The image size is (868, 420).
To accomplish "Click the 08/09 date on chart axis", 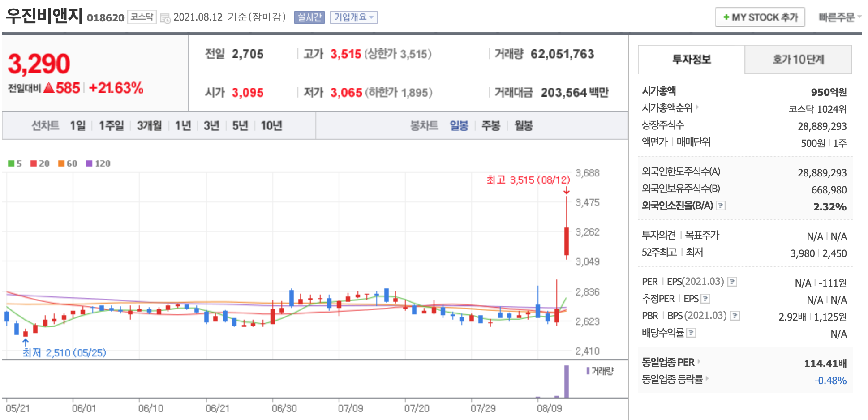I will [x=550, y=408].
